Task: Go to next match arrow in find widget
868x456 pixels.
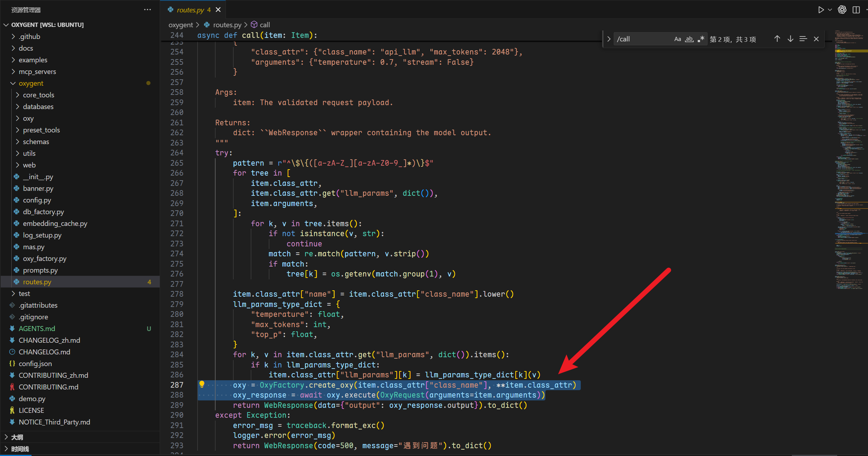Action: [790, 39]
